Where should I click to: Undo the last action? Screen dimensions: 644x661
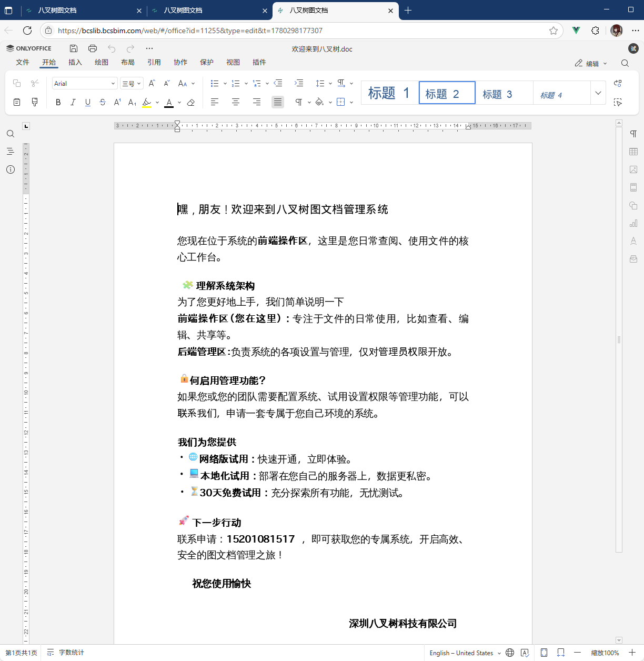(x=112, y=48)
